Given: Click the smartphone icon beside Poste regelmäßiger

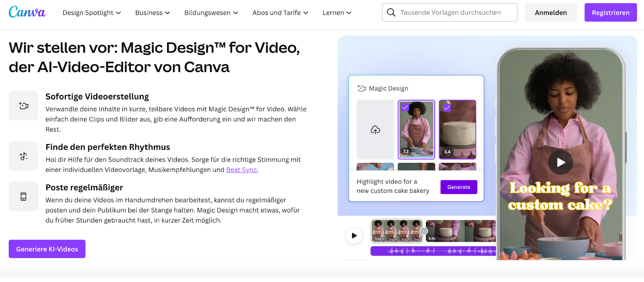Looking at the screenshot, I should click(24, 197).
